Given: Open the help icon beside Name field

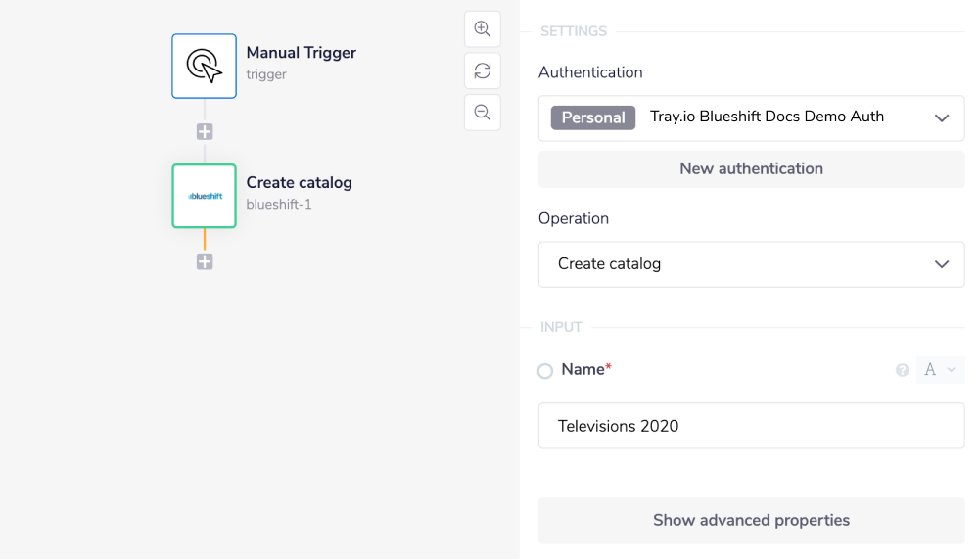Looking at the screenshot, I should [903, 370].
